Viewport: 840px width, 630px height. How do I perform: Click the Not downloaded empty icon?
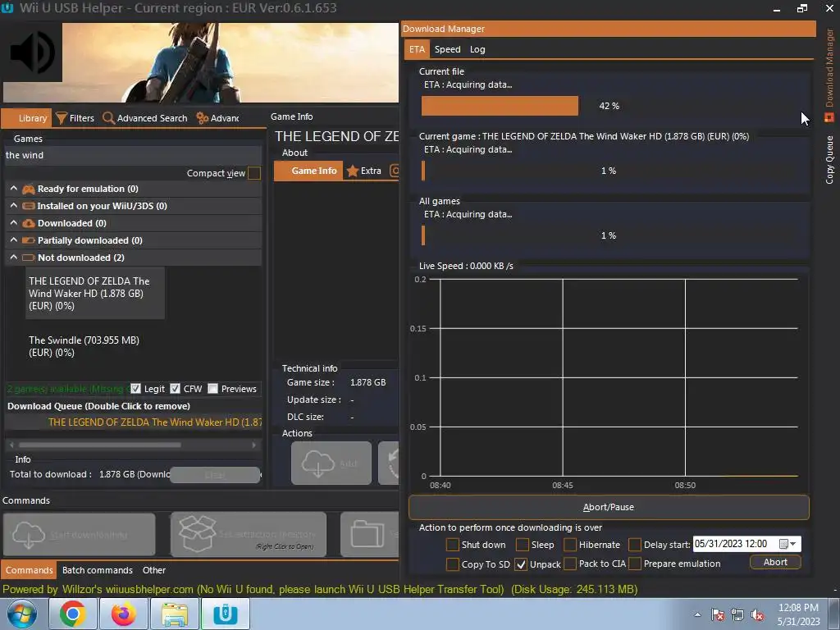(x=29, y=258)
